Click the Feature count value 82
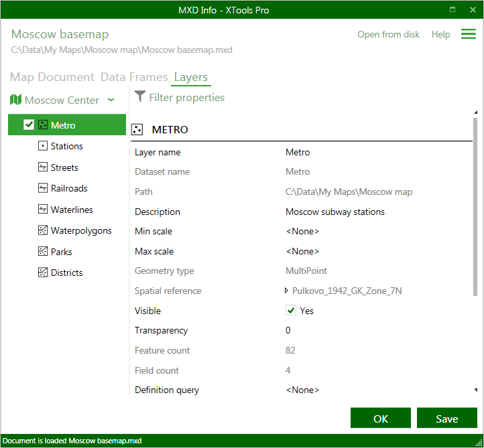 (290, 350)
